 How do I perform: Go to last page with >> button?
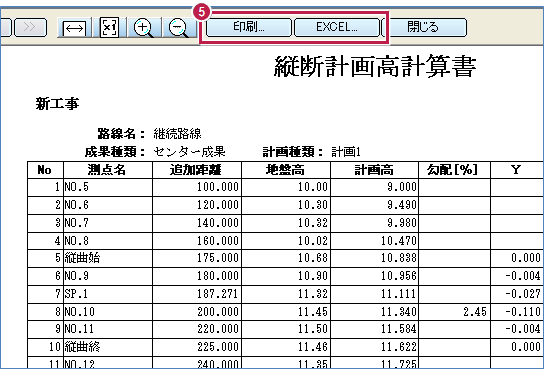click(31, 27)
